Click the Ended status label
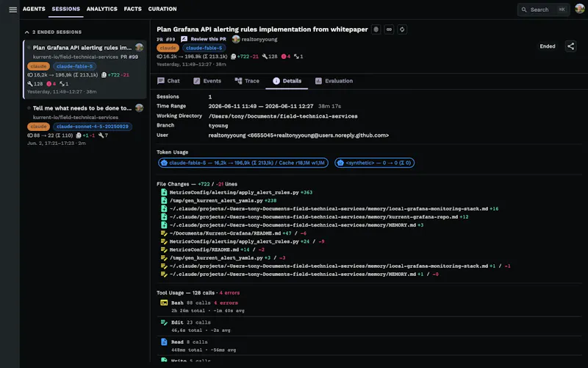Image resolution: width=588 pixels, height=368 pixels. coord(547,46)
